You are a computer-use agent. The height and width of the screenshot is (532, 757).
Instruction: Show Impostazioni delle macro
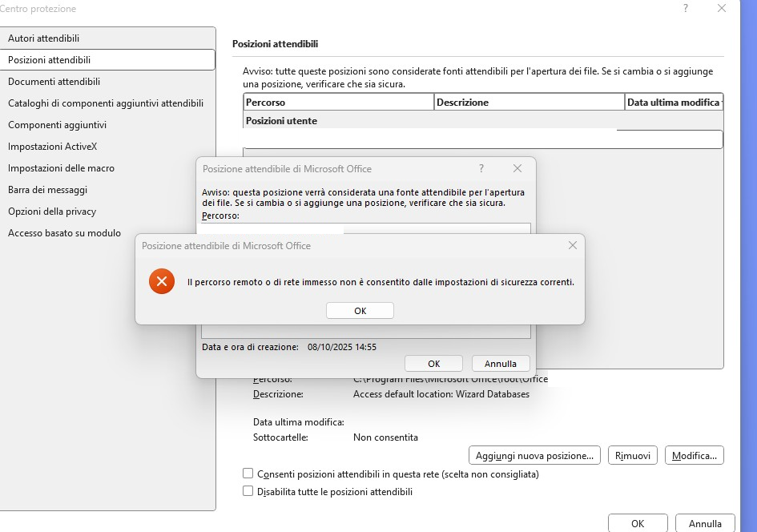coord(107,168)
